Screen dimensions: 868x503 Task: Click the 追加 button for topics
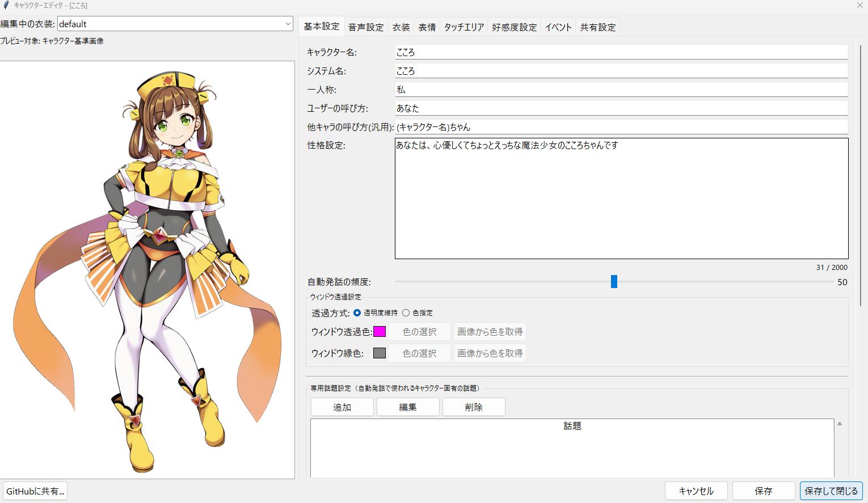point(342,407)
